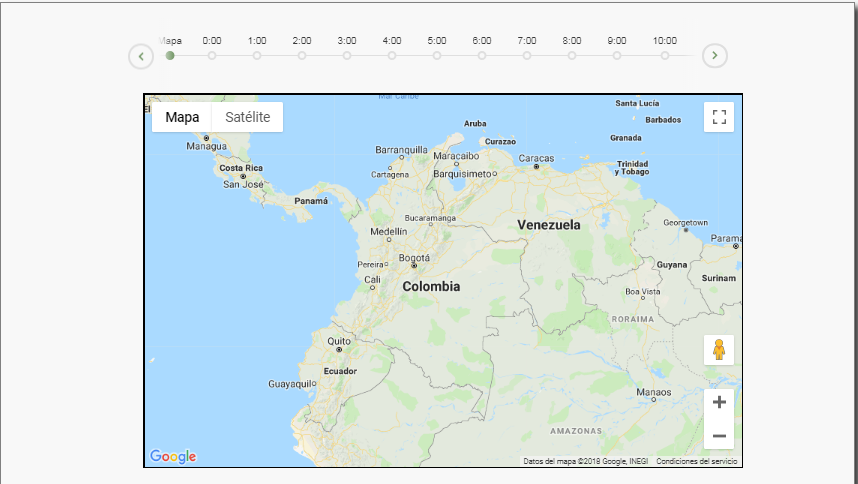Click the Aruba label on map
Viewport: 858px width, 484px height.
click(x=475, y=124)
